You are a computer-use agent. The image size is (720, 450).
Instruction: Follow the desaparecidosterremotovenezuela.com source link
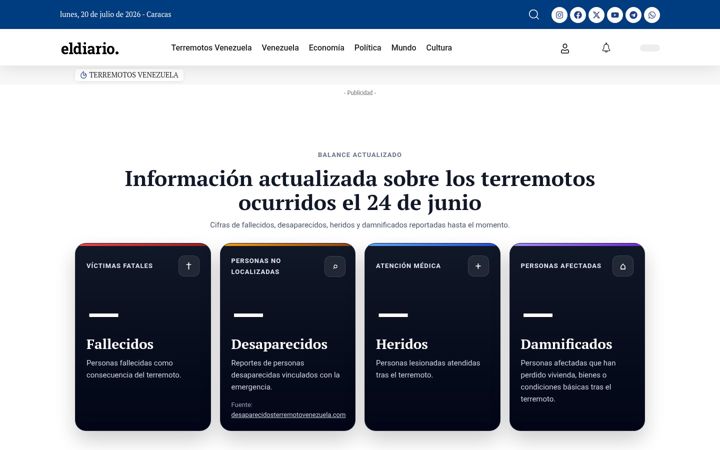[288, 415]
